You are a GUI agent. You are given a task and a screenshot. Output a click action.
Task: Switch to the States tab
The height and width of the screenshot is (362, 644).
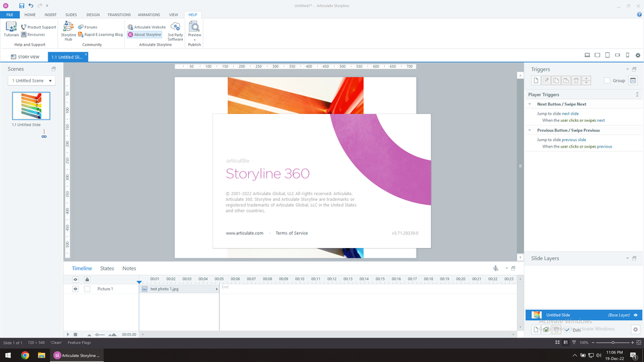click(107, 269)
